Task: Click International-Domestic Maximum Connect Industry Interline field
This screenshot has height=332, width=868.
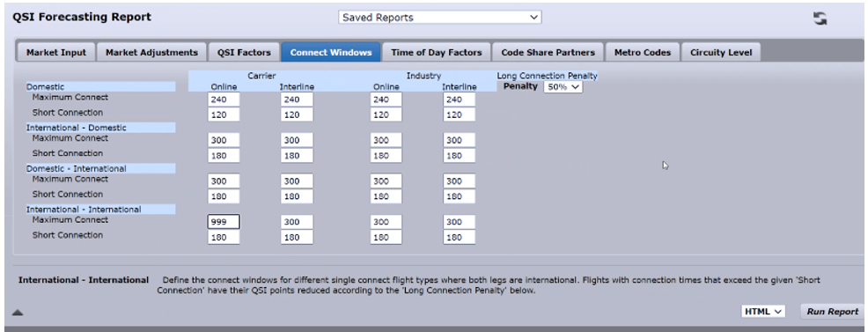Action: coord(459,141)
